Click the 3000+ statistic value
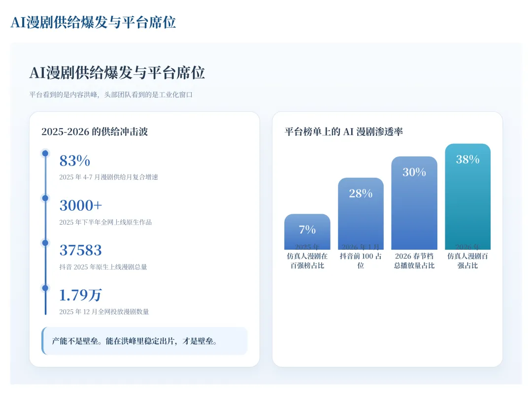The height and width of the screenshot is (395, 532). pyautogui.click(x=81, y=205)
